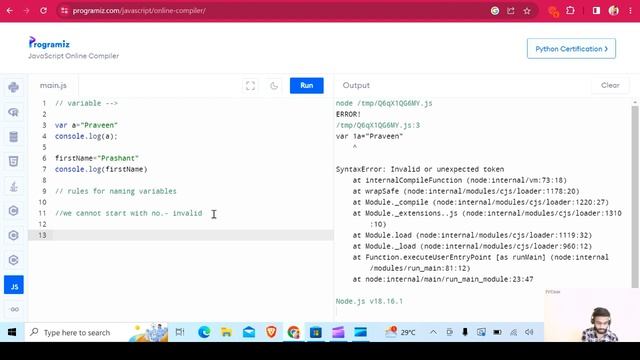Screen dimensions: 640x360
Task: Select the main.js file tab
Action: click(53, 85)
